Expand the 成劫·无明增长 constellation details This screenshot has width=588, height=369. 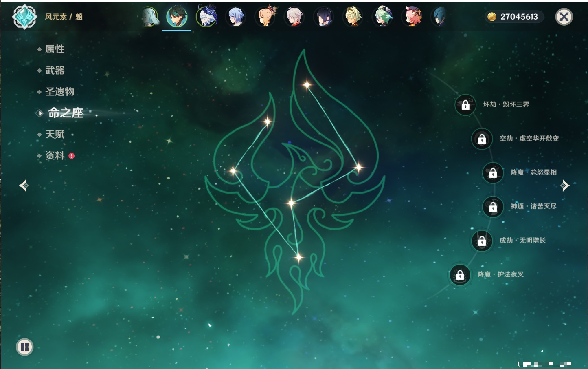(x=482, y=241)
